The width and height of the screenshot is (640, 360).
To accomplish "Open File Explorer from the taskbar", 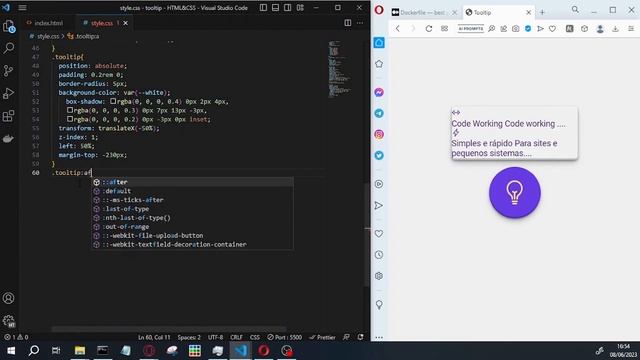I will pos(80,351).
